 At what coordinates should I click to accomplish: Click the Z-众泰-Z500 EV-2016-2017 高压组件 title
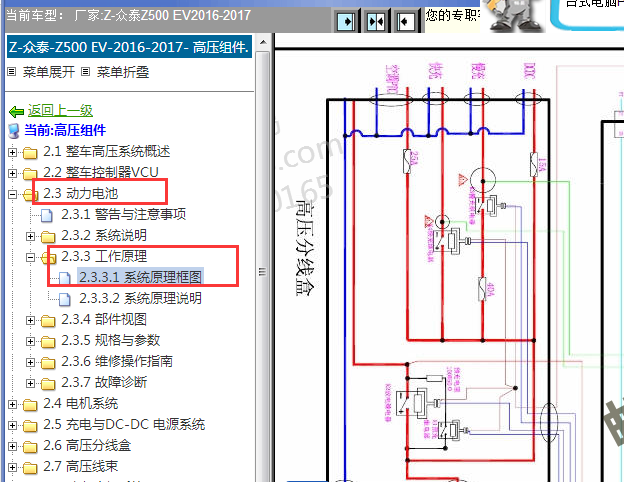[129, 47]
